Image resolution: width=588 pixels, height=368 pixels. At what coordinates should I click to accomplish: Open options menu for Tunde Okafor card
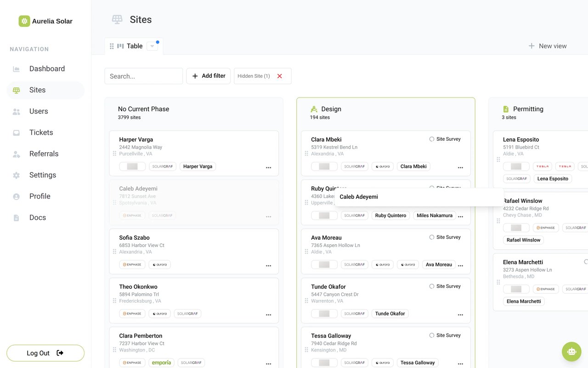point(461,315)
